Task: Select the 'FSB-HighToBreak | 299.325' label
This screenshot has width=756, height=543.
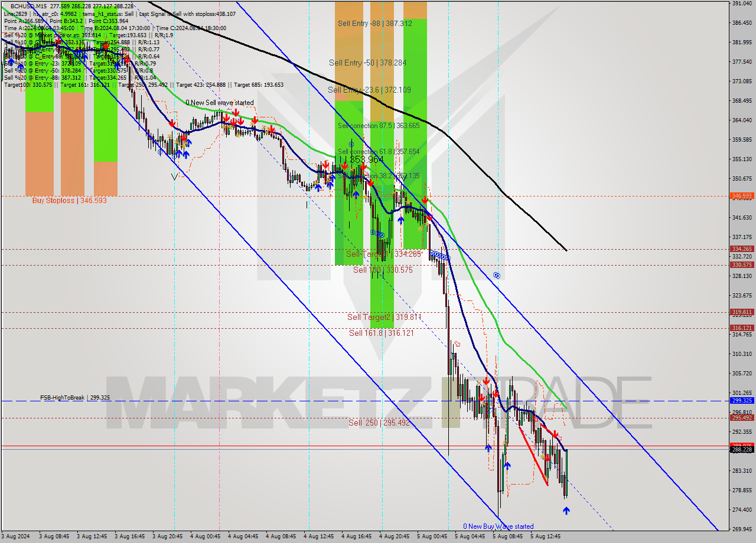Action: [75, 398]
